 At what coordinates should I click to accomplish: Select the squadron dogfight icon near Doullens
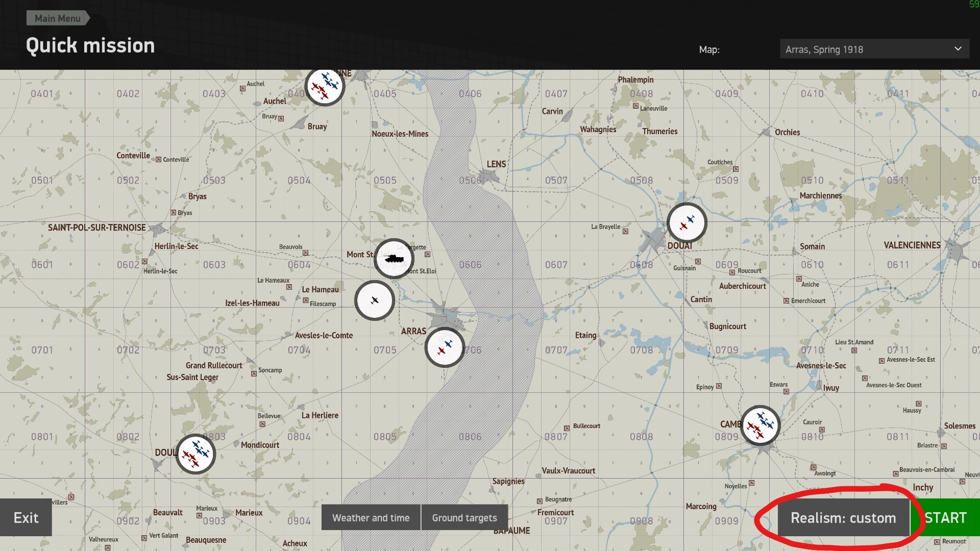pyautogui.click(x=195, y=454)
